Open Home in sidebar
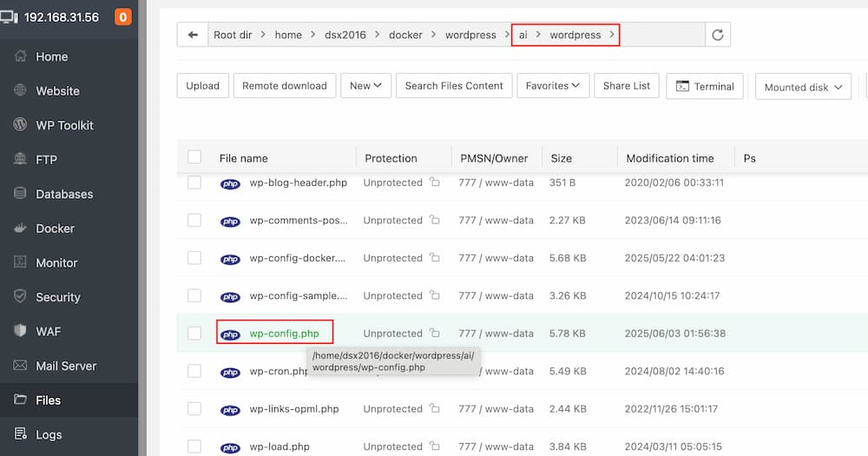Viewport: 868px width, 456px height. coord(51,56)
